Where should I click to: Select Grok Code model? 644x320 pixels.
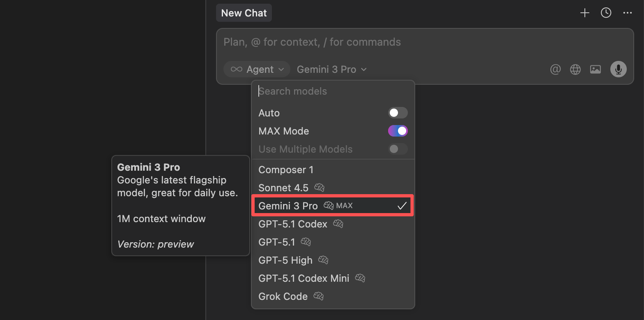click(x=283, y=296)
